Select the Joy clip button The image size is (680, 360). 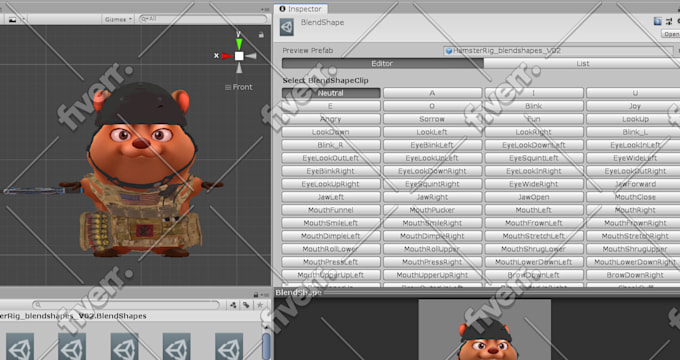(633, 106)
